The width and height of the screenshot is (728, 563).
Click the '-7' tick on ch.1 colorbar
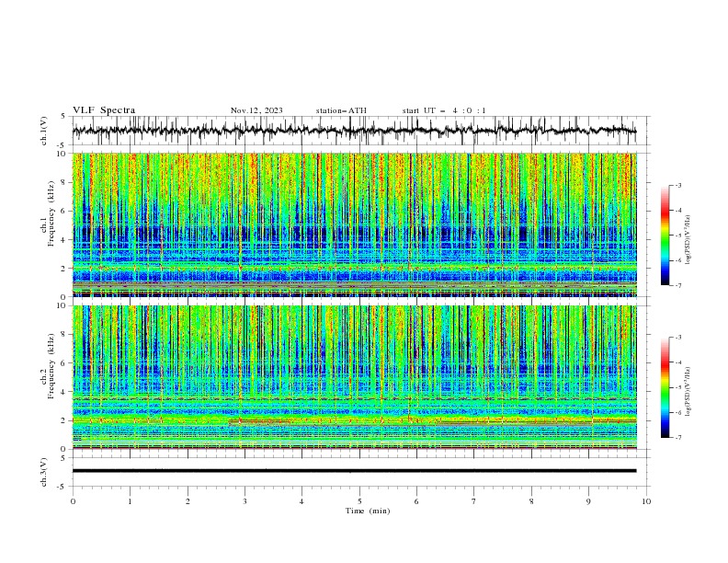pos(677,285)
